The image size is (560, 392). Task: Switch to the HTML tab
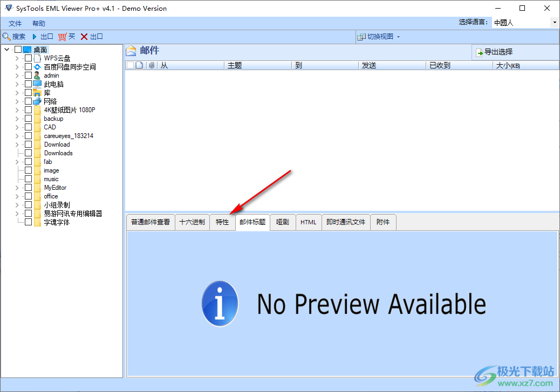308,222
